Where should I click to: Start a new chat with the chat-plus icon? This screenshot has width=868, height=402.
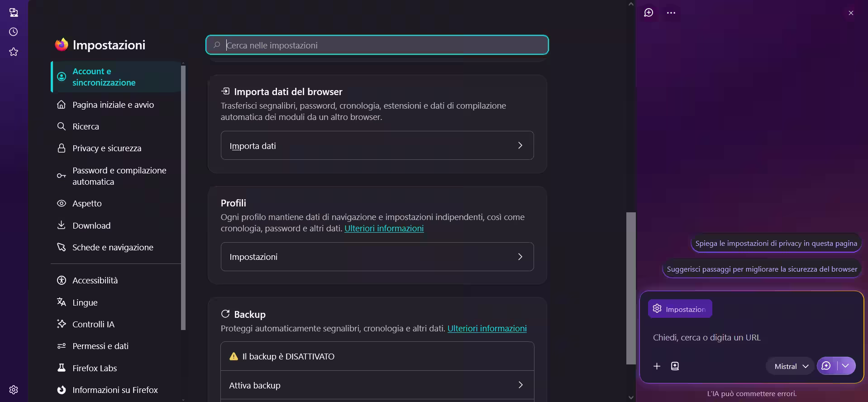point(649,13)
